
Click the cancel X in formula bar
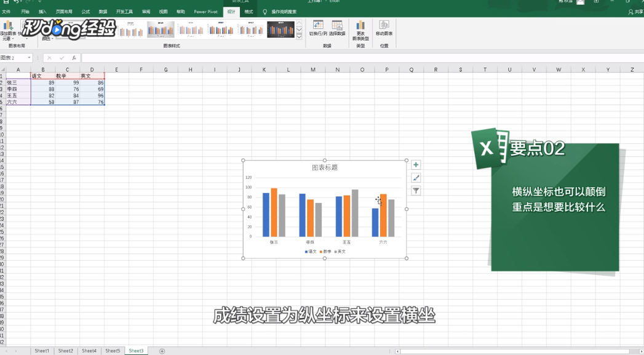(49, 58)
